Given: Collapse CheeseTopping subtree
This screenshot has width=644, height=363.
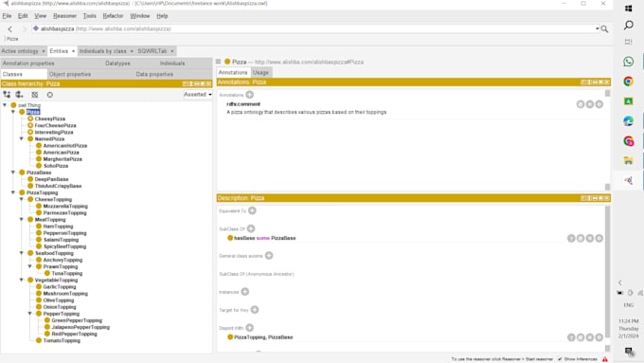Looking at the screenshot, I should (22, 199).
